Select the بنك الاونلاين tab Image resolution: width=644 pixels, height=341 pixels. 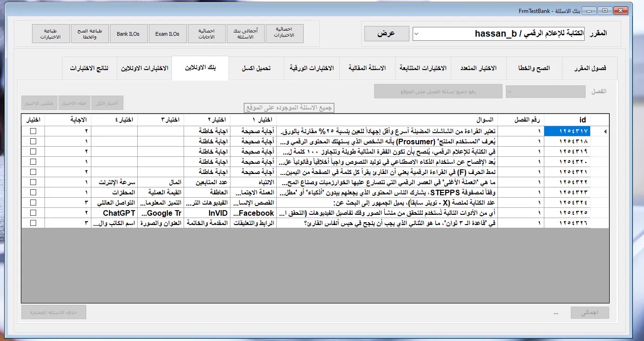coord(200,68)
